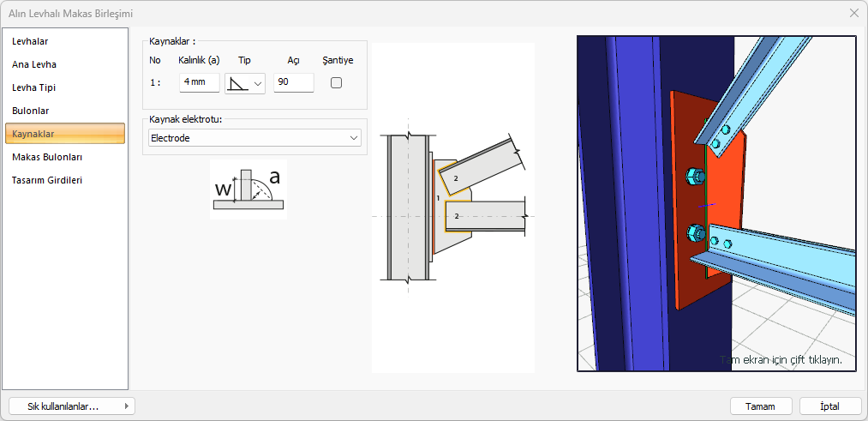Click the 'Şantiye' column label
This screenshot has width=868, height=421.
tap(338, 60)
